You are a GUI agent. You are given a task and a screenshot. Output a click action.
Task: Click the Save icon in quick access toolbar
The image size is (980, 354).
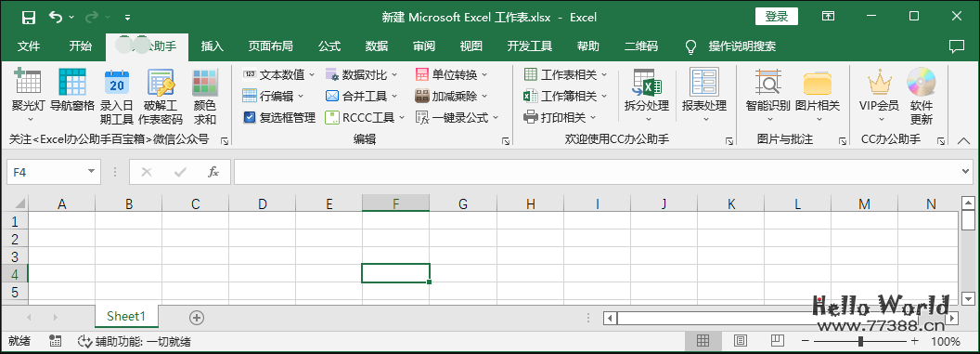click(x=29, y=17)
